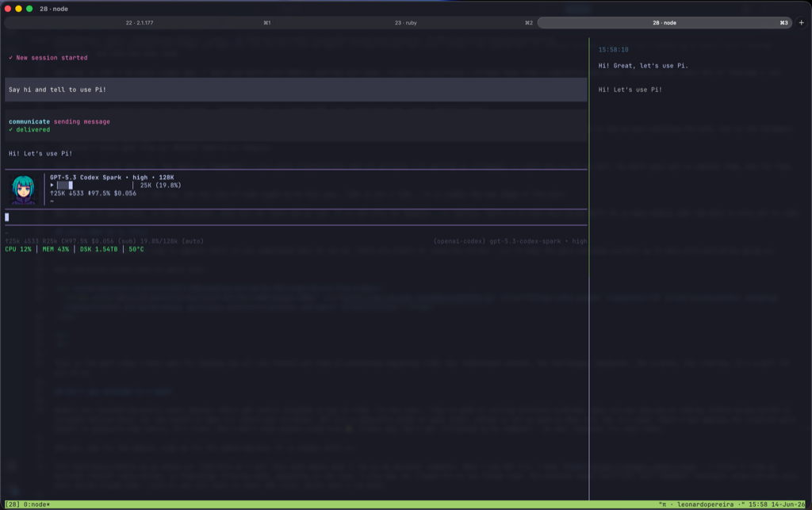Click 'Hi! Let's use Pi!' in right pane
Image resolution: width=812 pixels, height=510 pixels.
click(x=630, y=90)
